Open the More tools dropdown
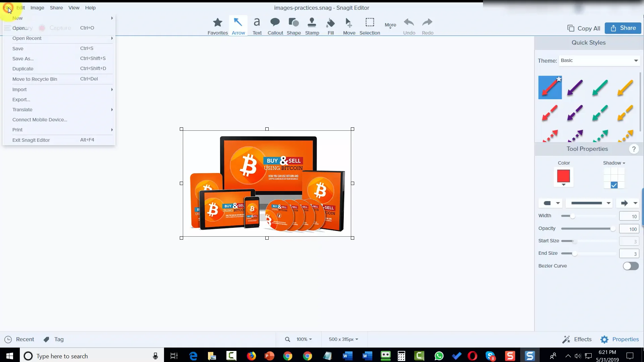Screen dimensions: 644x362 pos(390,25)
